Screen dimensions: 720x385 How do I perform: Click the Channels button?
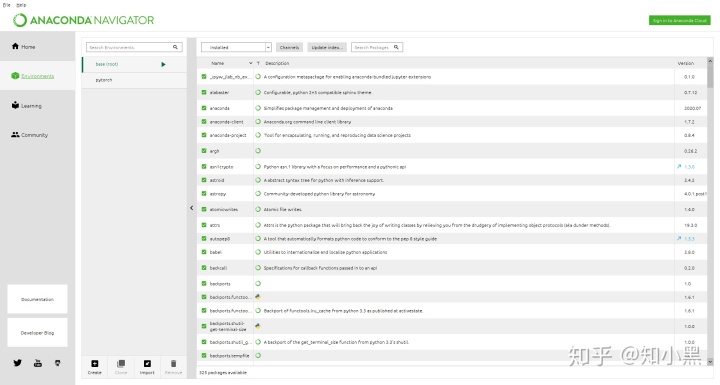tap(289, 47)
